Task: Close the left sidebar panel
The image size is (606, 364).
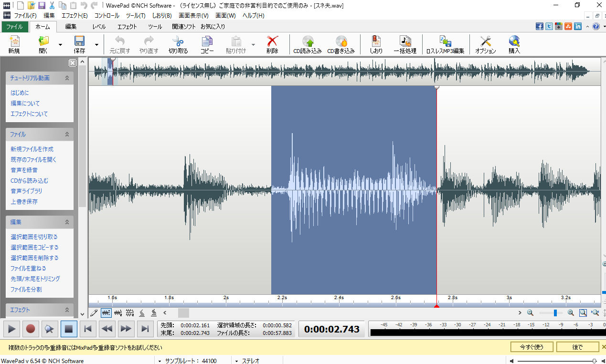Action: click(x=72, y=63)
